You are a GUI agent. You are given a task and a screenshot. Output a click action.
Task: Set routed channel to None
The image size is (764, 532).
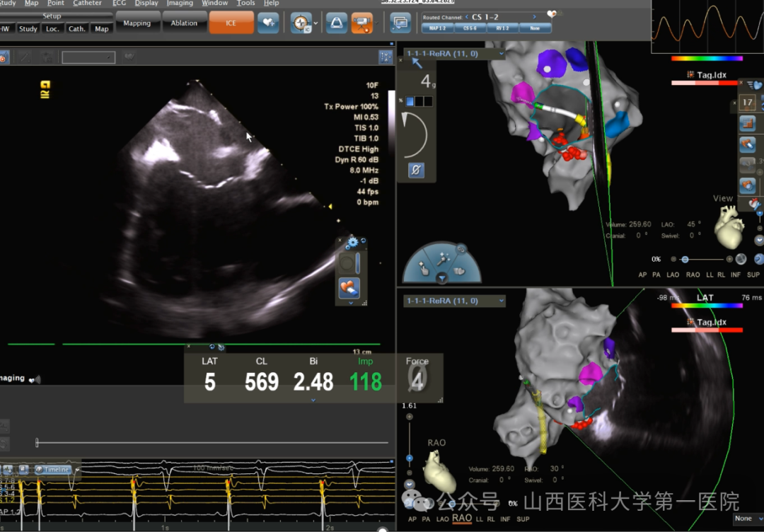point(535,28)
